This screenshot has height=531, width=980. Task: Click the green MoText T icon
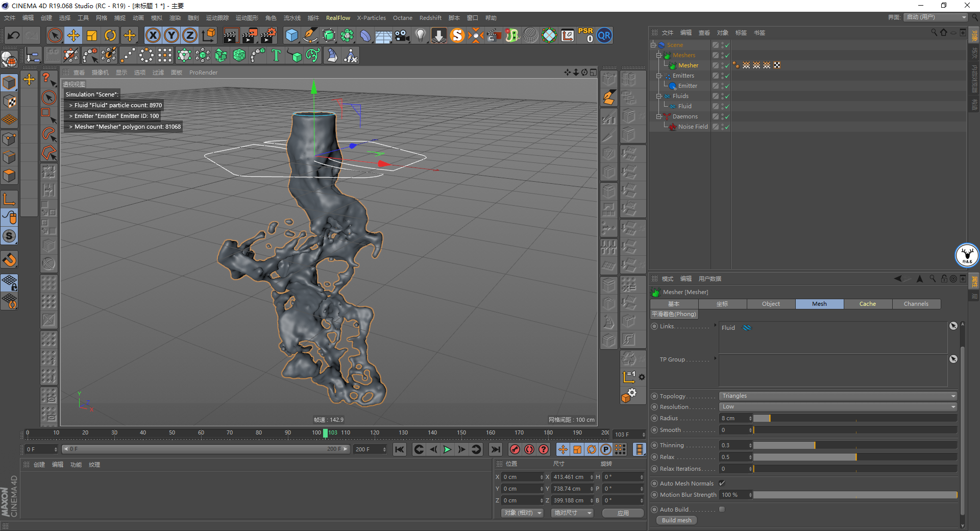tap(276, 55)
